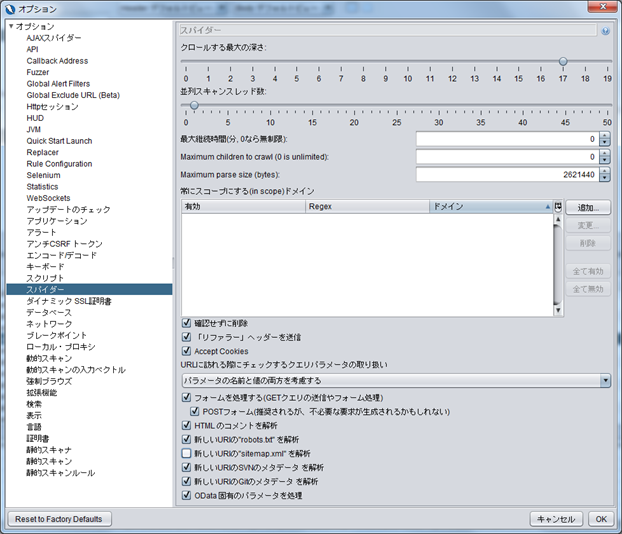Viewport: 622px width, 534px height.
Task: Set crawl depth slider to 10
Action: tap(408, 61)
